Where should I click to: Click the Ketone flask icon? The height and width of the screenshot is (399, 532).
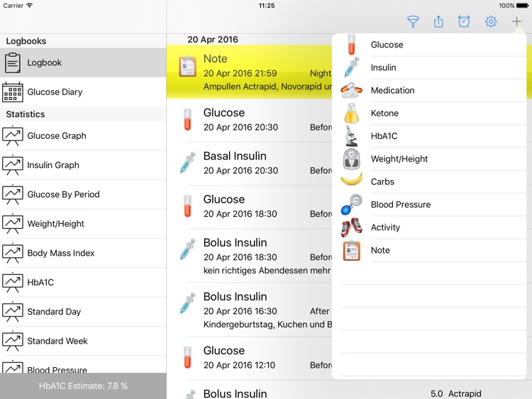coord(352,113)
